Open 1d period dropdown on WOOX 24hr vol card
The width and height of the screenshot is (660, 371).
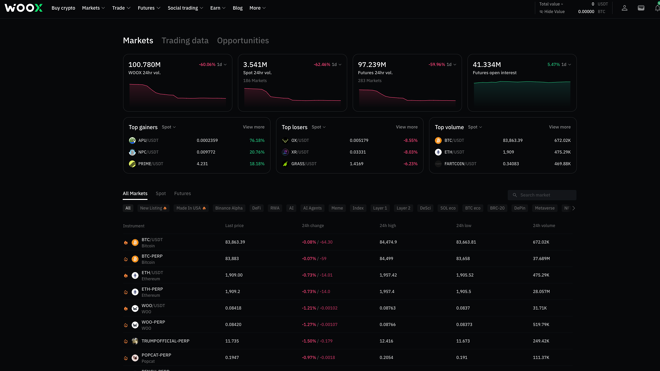pos(222,64)
